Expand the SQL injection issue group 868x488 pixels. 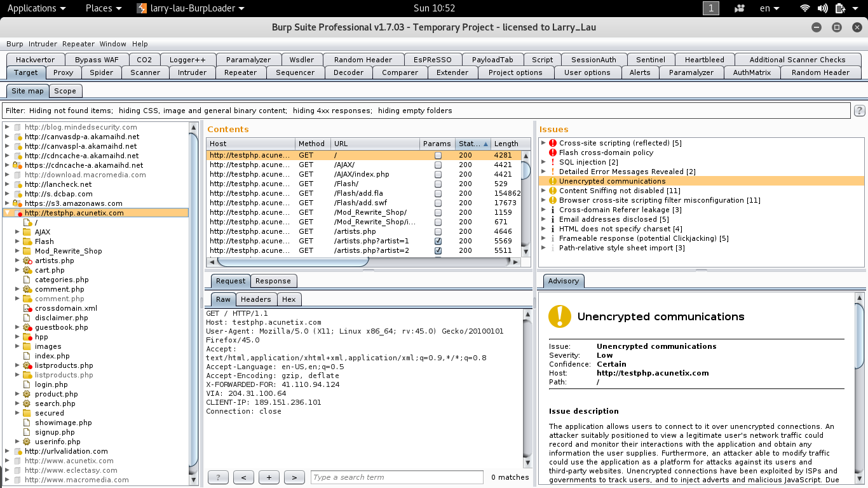click(543, 162)
